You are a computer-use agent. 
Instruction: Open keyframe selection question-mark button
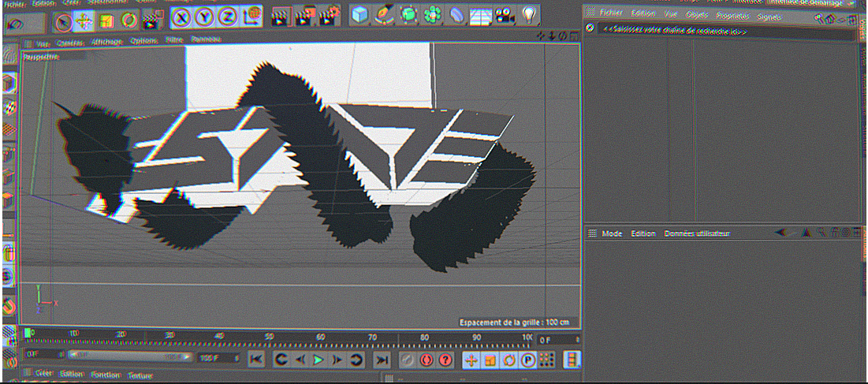point(445,360)
